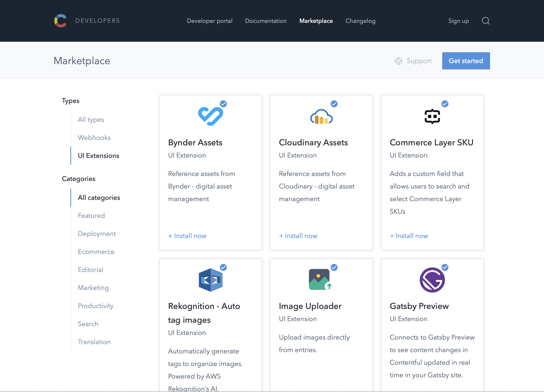The width and height of the screenshot is (544, 392).
Task: Click verified badge on Rekognition card
Action: point(223,267)
